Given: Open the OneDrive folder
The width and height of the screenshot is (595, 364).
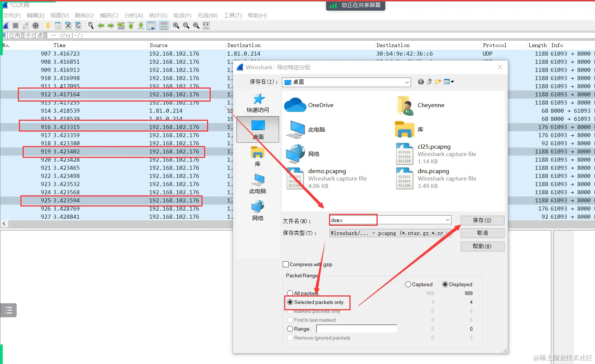Looking at the screenshot, I should pyautogui.click(x=309, y=105).
